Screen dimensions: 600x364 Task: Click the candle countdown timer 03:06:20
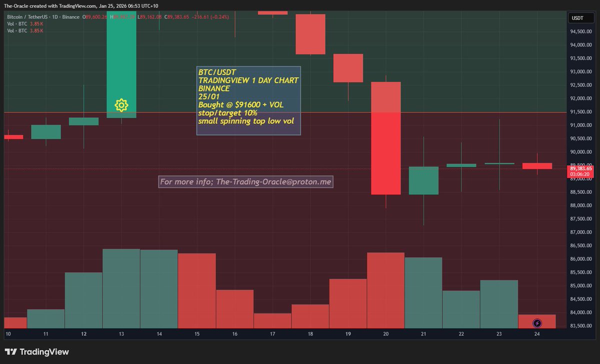(x=581, y=175)
